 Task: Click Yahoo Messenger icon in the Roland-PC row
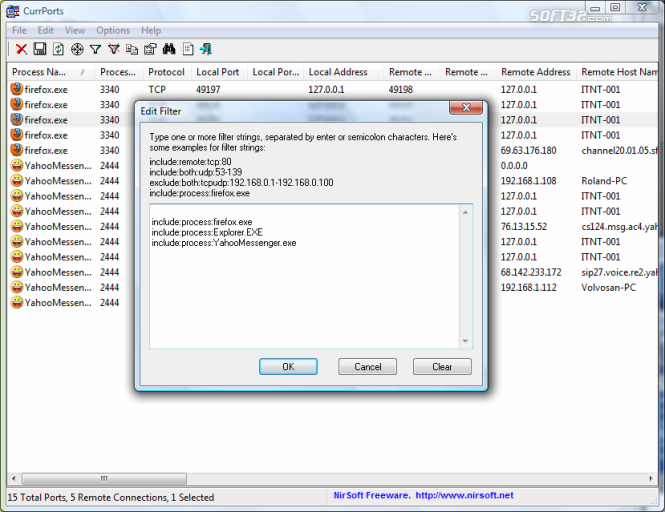click(x=17, y=180)
